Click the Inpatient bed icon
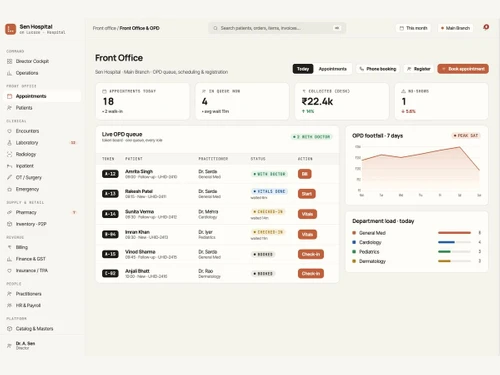The height and width of the screenshot is (375, 500). click(x=9, y=166)
